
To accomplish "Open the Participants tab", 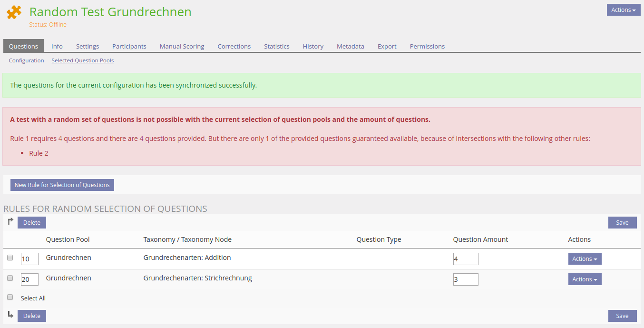I will [129, 46].
